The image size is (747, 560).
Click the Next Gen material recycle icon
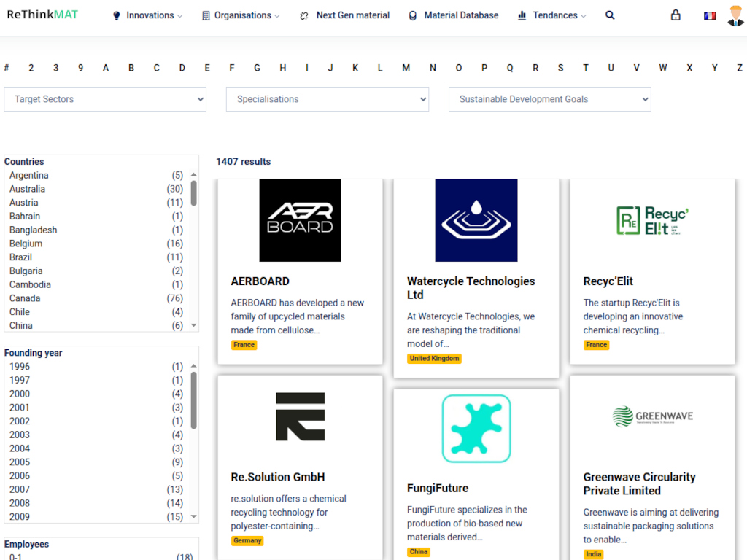coord(304,16)
